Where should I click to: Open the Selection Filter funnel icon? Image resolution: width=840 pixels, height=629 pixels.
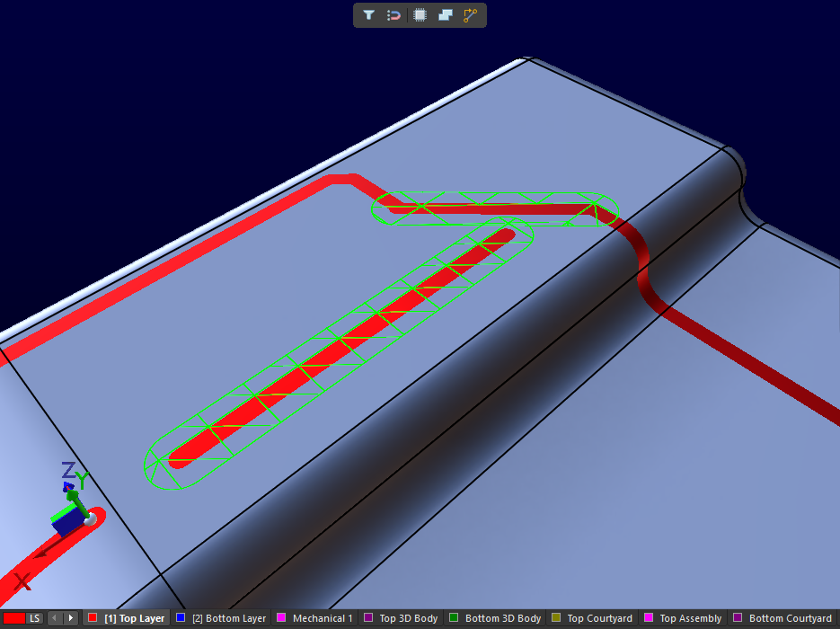[x=369, y=15]
